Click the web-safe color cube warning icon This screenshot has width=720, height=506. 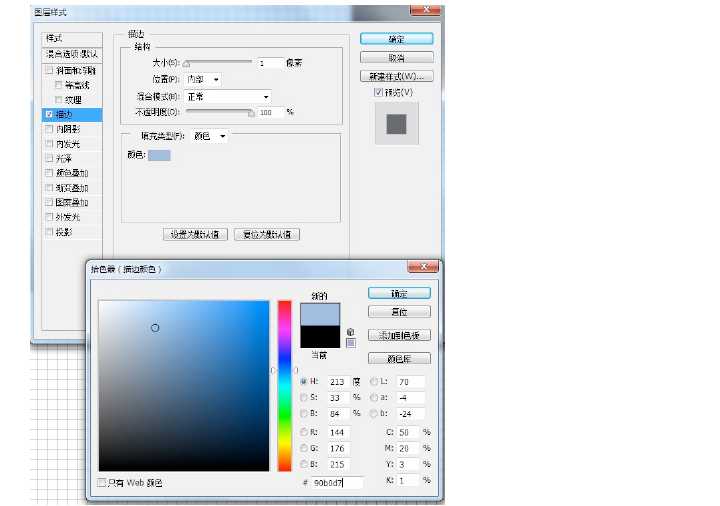350,332
